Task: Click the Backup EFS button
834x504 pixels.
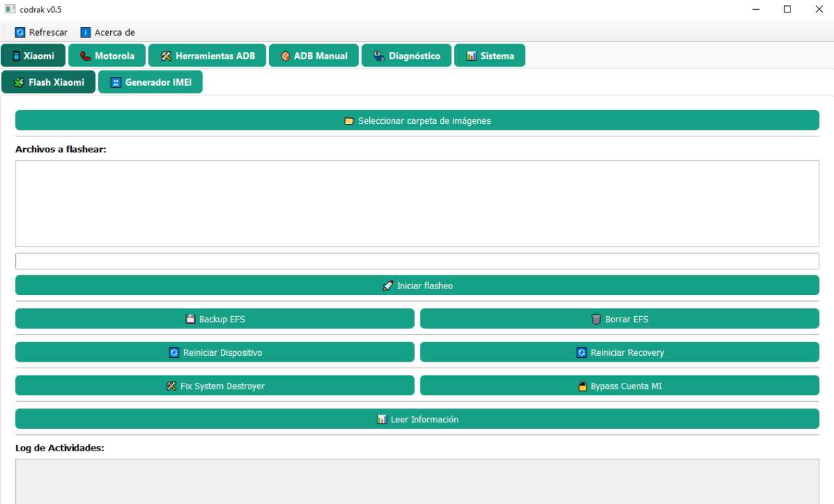Action: click(215, 319)
